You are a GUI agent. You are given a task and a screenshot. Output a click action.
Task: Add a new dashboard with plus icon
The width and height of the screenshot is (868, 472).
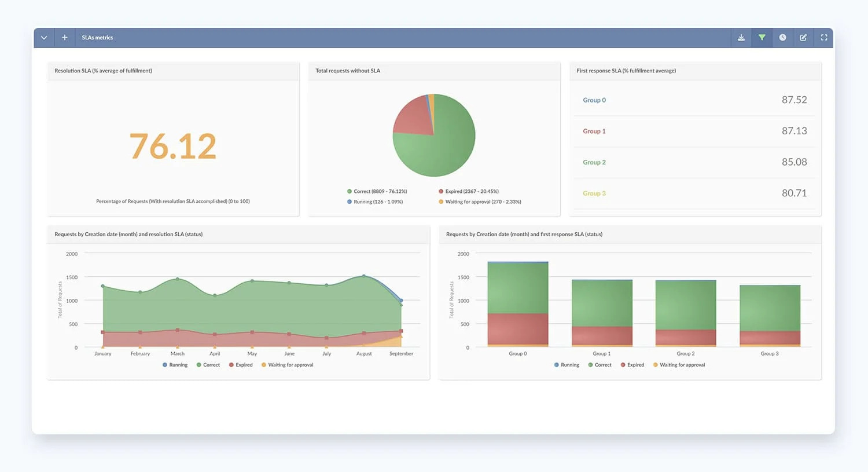click(x=65, y=38)
